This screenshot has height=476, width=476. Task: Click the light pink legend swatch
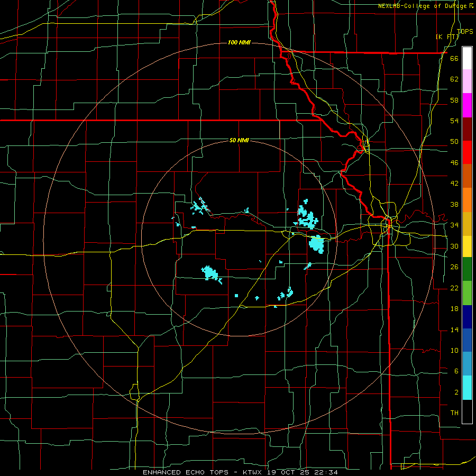point(467,81)
